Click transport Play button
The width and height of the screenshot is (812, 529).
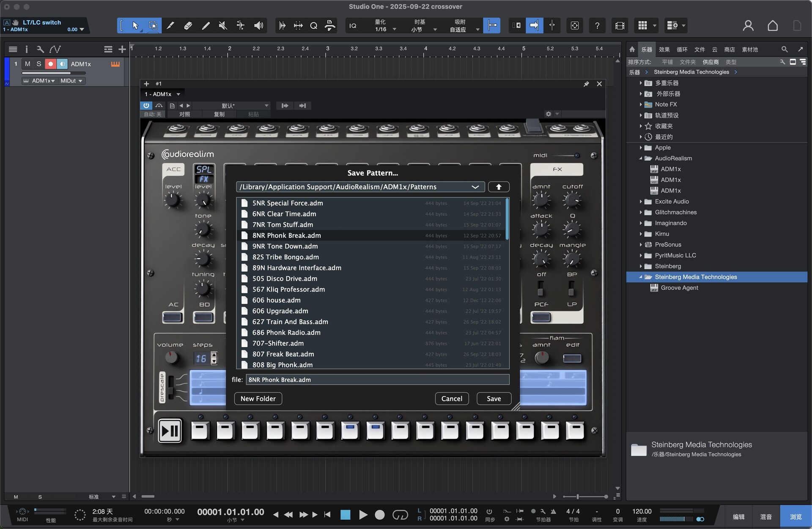pyautogui.click(x=363, y=515)
